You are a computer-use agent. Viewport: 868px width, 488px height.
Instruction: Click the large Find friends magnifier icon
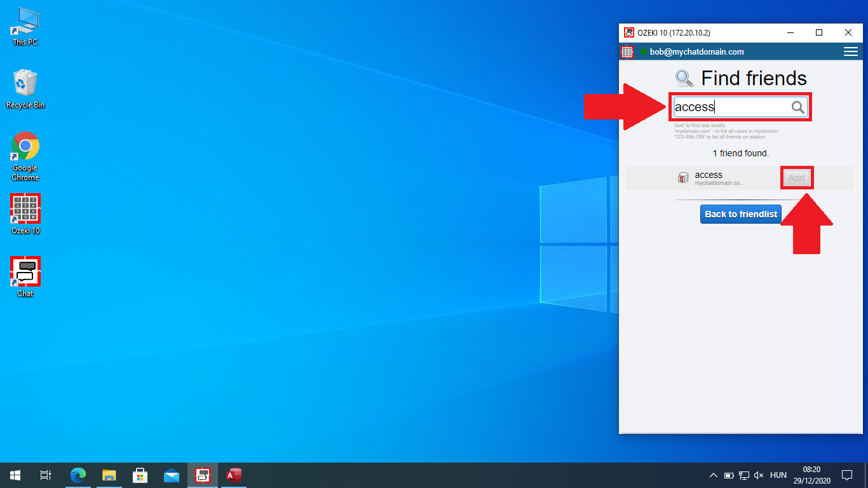coord(684,79)
